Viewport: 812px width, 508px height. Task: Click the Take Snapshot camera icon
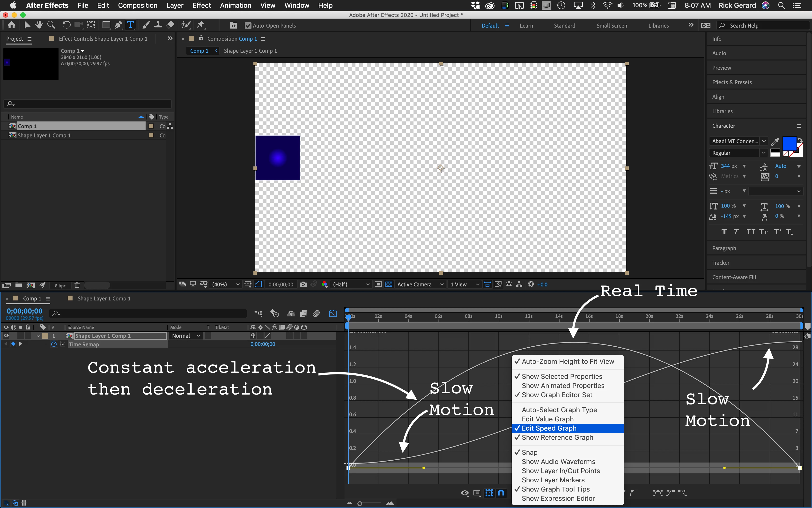[303, 284]
